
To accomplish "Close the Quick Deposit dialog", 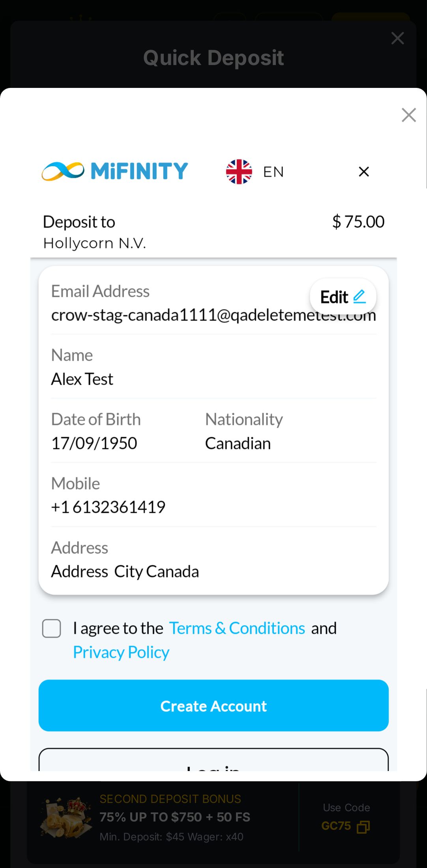I will pos(397,38).
